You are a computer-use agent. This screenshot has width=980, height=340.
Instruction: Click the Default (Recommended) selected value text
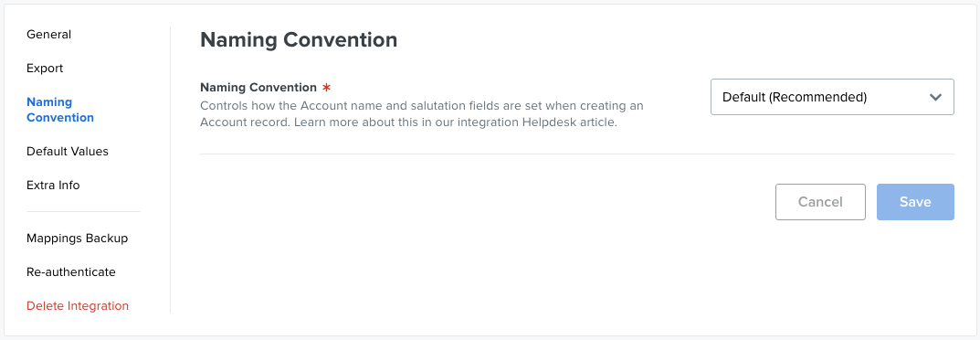click(795, 97)
